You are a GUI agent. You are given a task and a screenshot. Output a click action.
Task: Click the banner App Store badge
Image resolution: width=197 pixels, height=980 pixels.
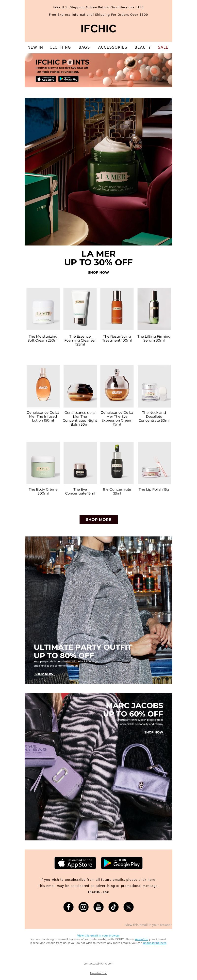pyautogui.click(x=46, y=79)
